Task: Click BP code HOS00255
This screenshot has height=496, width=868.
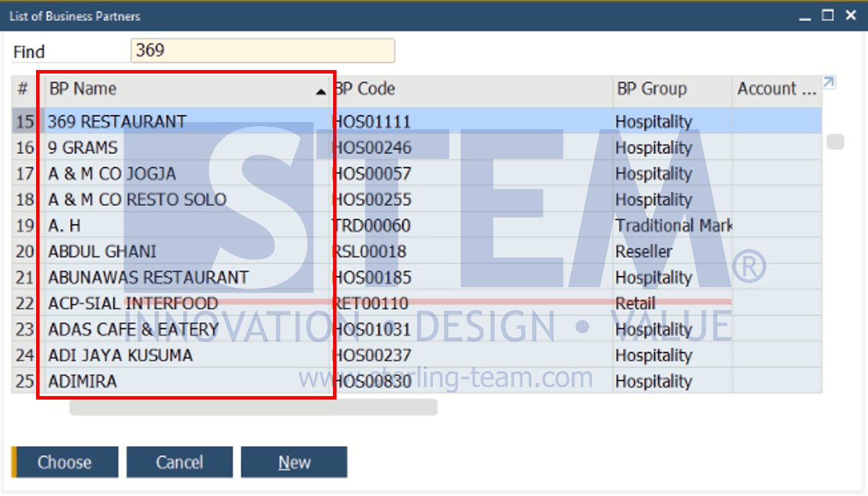Action: pos(372,200)
